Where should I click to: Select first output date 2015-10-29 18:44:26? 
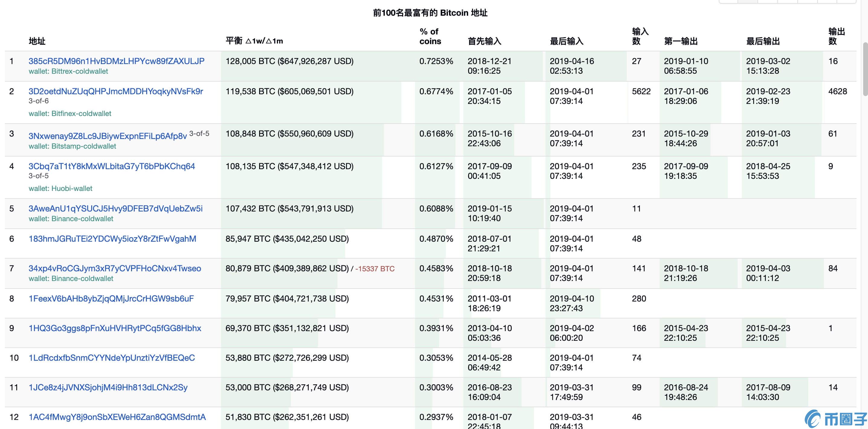tap(686, 138)
